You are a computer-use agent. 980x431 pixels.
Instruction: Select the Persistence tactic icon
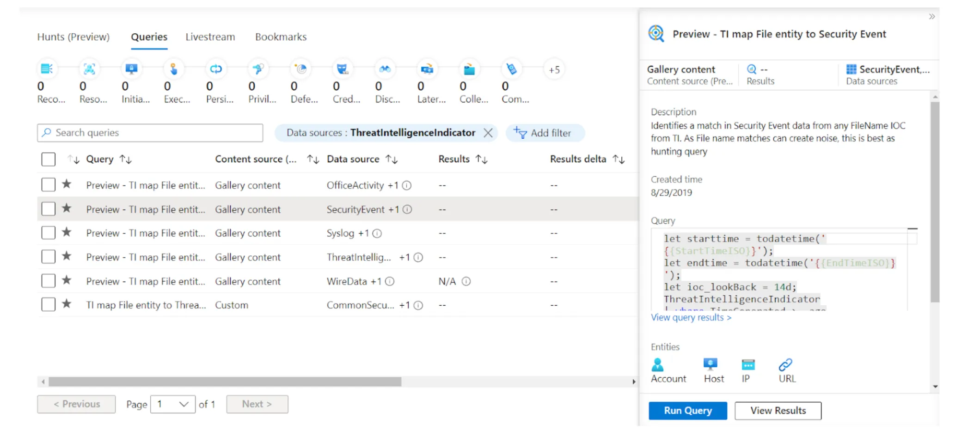coord(215,68)
